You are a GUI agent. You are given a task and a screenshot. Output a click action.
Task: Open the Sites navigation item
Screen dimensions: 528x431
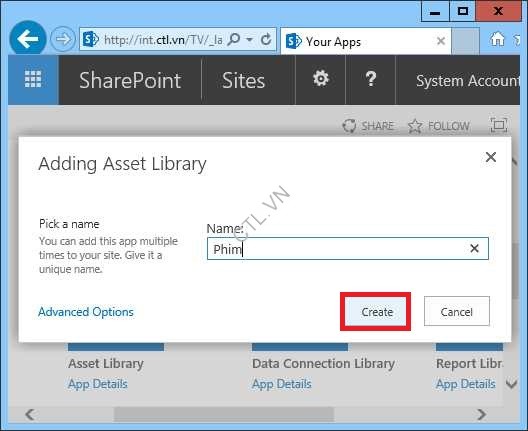[243, 80]
